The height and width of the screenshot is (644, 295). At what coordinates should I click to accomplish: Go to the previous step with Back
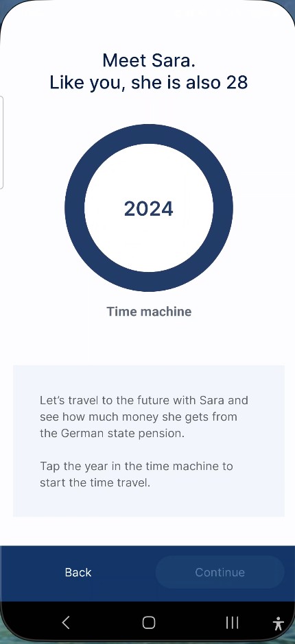pyautogui.click(x=78, y=572)
